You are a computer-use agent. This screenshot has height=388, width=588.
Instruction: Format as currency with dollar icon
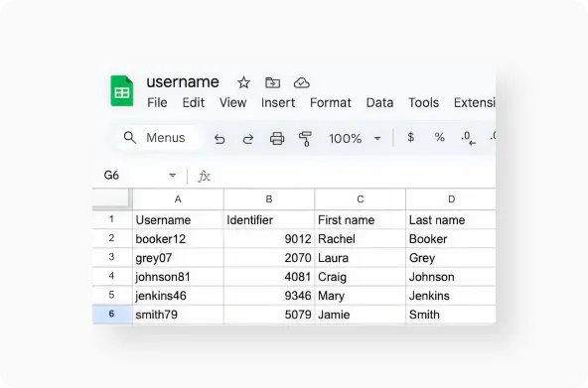pos(410,137)
